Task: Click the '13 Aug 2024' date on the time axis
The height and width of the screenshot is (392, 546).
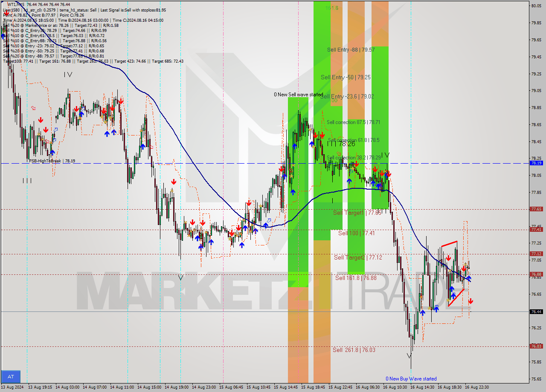Action: coord(12,387)
